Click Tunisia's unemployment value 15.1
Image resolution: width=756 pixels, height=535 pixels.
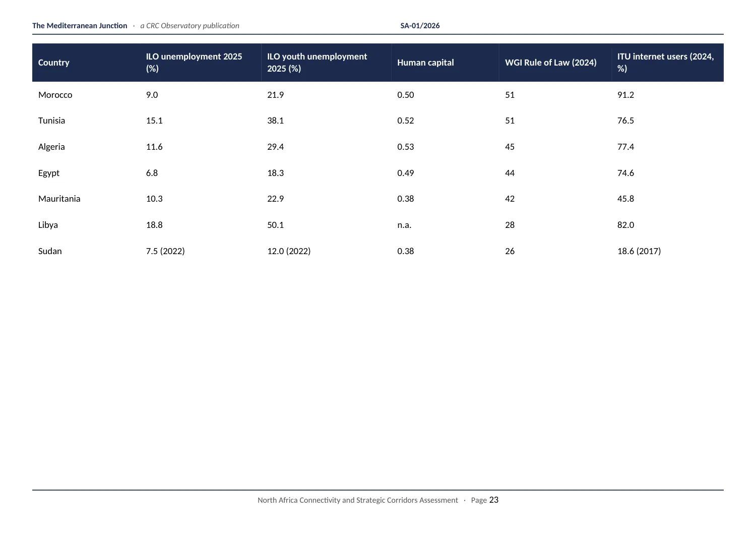154,121
